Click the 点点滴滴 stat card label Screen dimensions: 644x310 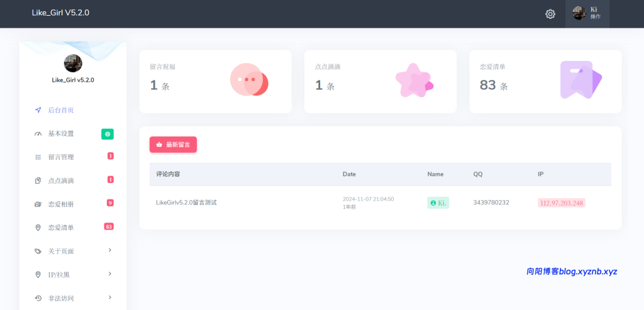pyautogui.click(x=328, y=67)
